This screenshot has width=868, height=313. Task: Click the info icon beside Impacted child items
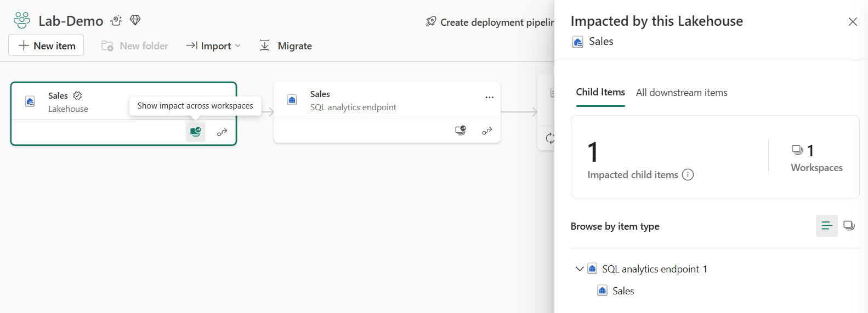688,175
